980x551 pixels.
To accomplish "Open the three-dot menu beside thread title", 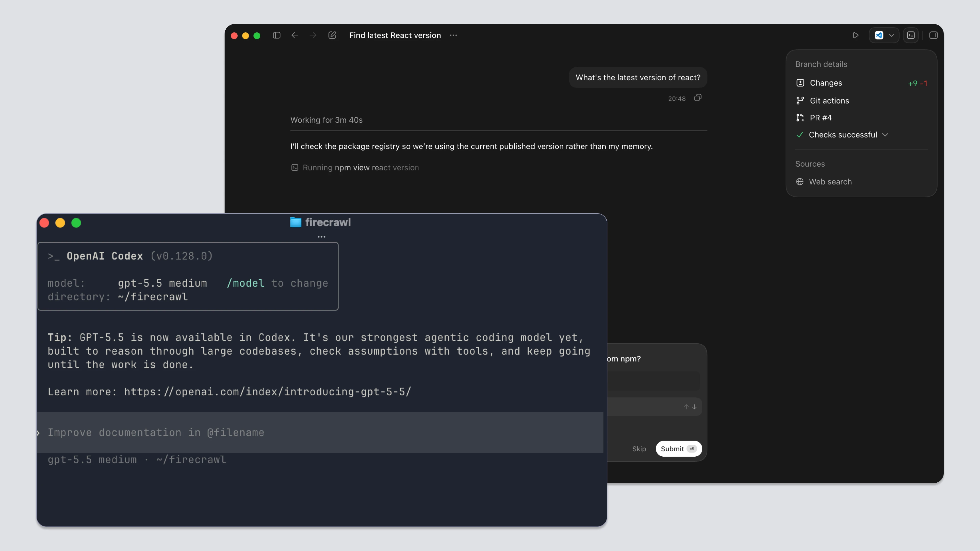I will (453, 35).
